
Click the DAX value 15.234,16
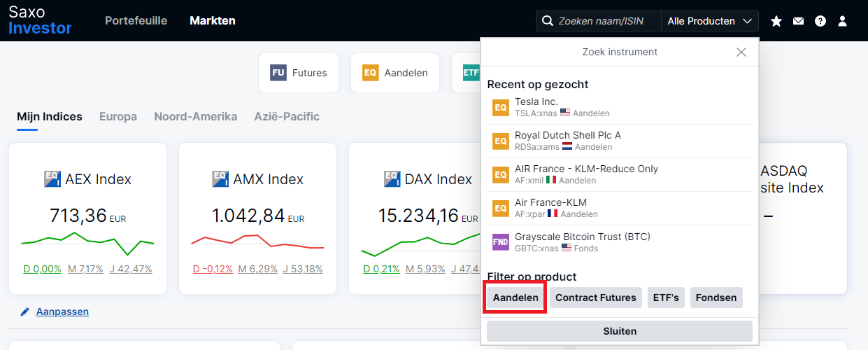418,216
